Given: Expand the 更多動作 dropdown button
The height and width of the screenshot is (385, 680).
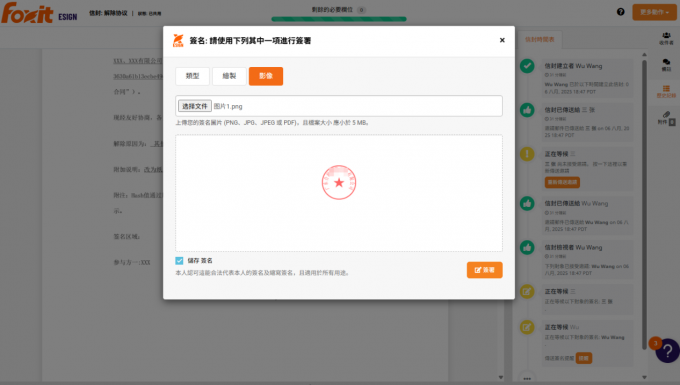Looking at the screenshot, I should click(654, 12).
